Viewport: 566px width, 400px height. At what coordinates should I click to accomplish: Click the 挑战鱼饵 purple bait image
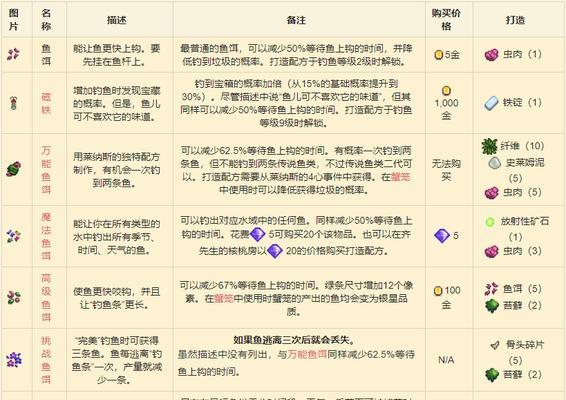click(14, 360)
